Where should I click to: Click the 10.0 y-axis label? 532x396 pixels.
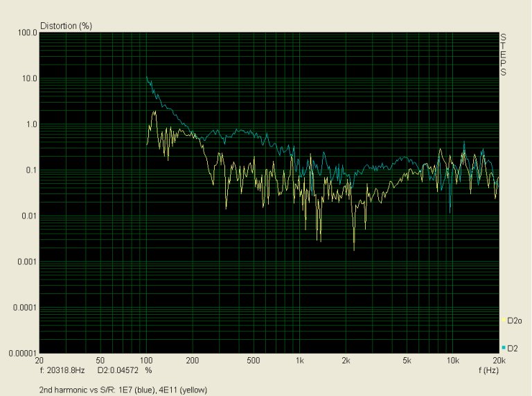click(29, 78)
